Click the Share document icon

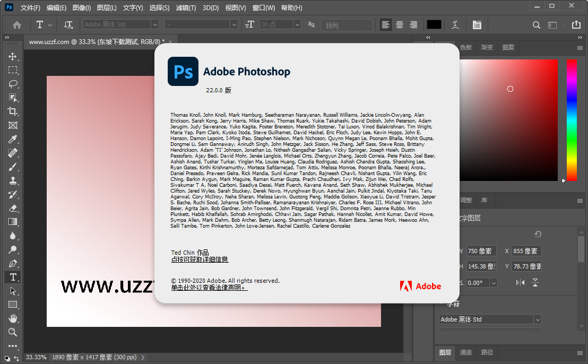click(576, 25)
